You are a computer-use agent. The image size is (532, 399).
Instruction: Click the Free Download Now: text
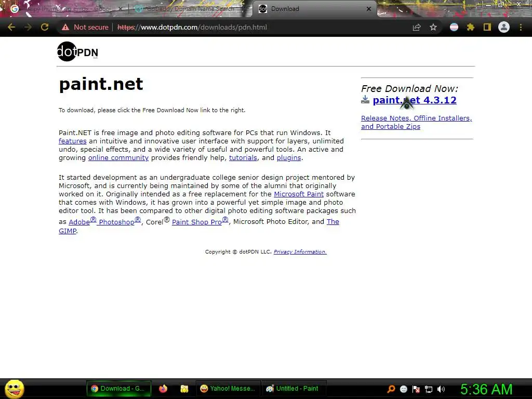pos(409,88)
